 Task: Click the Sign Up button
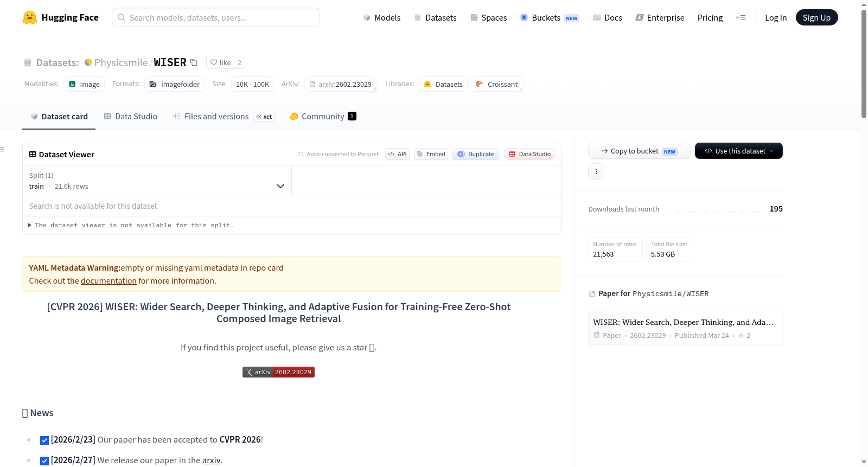click(816, 17)
